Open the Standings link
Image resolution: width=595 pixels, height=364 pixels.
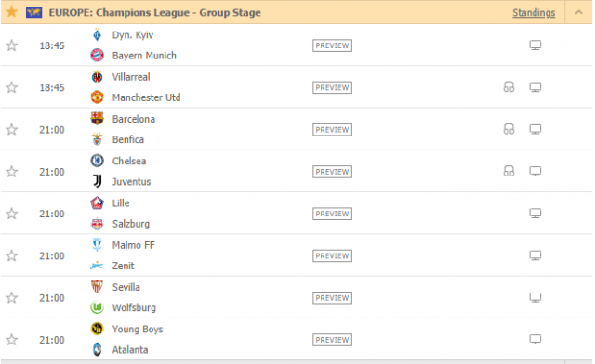click(534, 12)
